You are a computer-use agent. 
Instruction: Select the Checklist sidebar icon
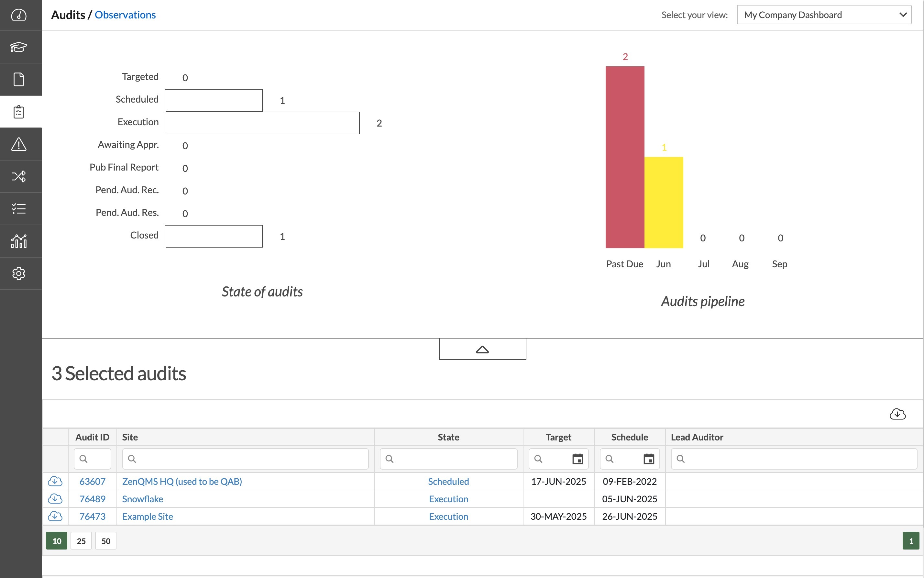[x=19, y=209]
